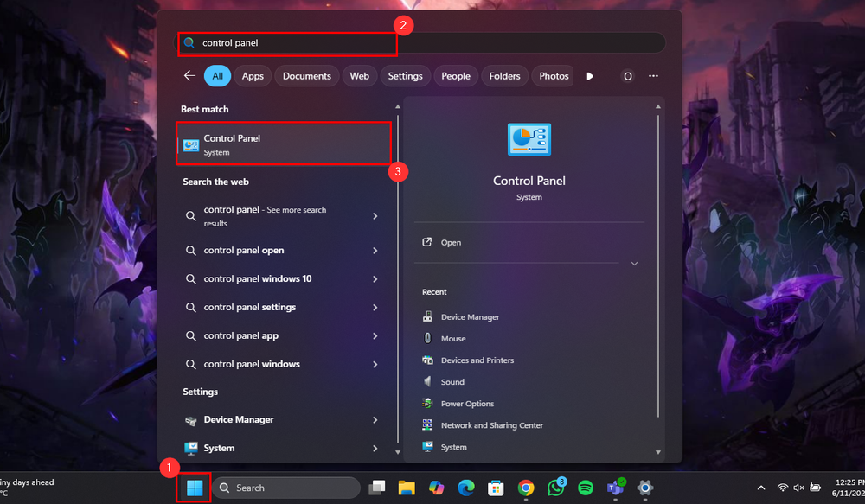The height and width of the screenshot is (504, 865).
Task: Expand hidden icons in the system tray
Action: (760, 488)
